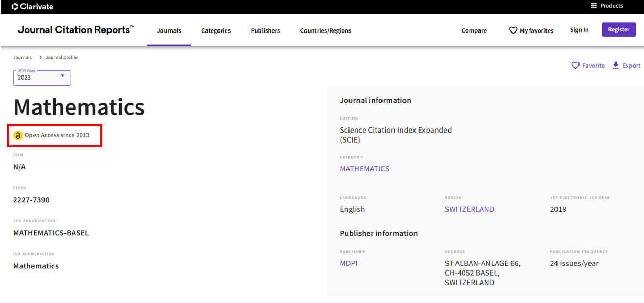Click the Compare link

(x=474, y=30)
